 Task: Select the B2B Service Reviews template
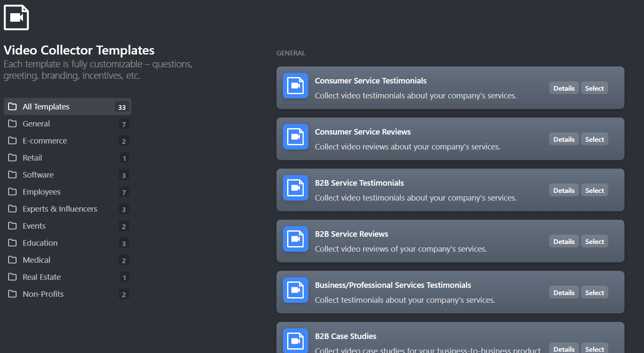594,241
